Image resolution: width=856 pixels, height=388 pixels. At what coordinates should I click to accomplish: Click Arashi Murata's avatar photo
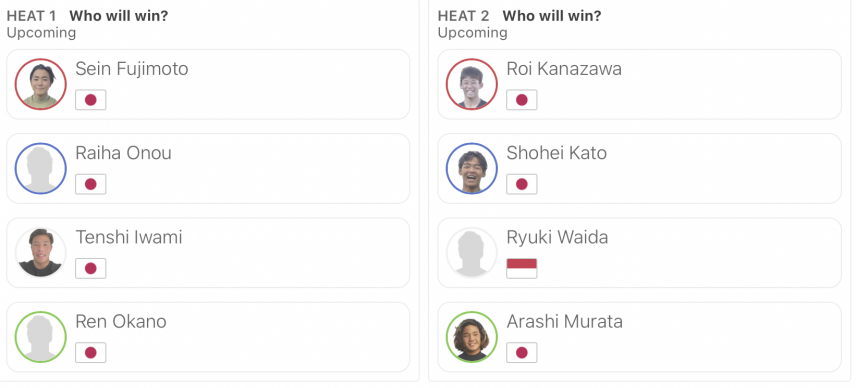[472, 337]
